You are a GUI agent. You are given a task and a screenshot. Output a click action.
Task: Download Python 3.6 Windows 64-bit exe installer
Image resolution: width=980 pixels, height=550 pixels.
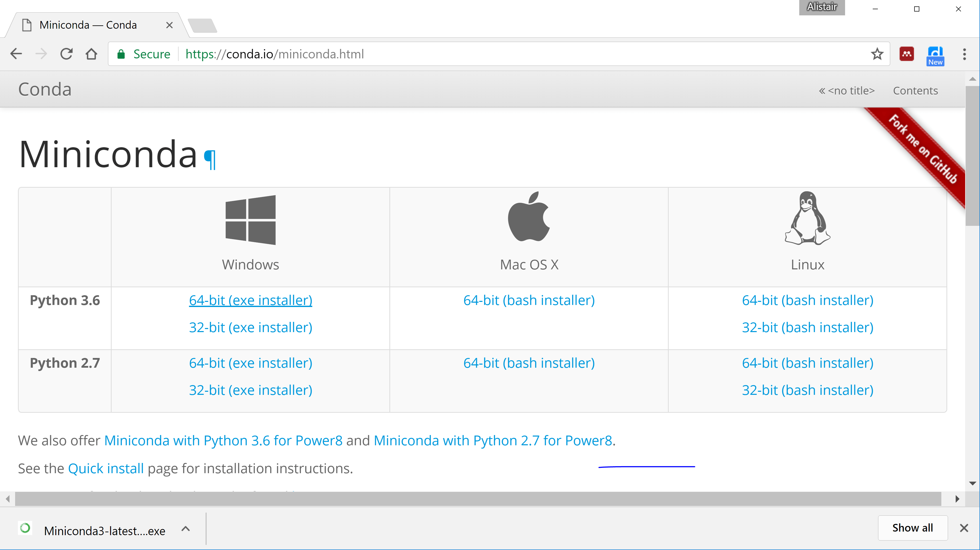click(x=250, y=300)
